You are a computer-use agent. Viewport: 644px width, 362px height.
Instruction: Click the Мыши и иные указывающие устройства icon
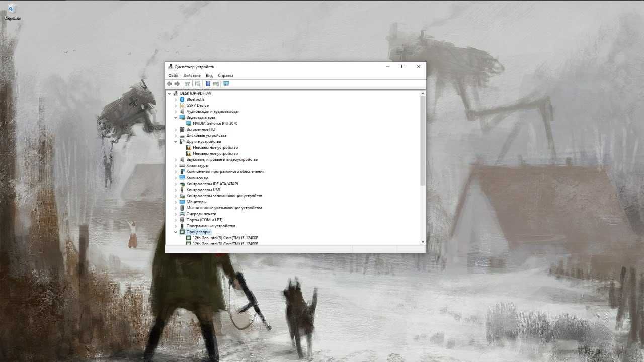click(x=182, y=208)
